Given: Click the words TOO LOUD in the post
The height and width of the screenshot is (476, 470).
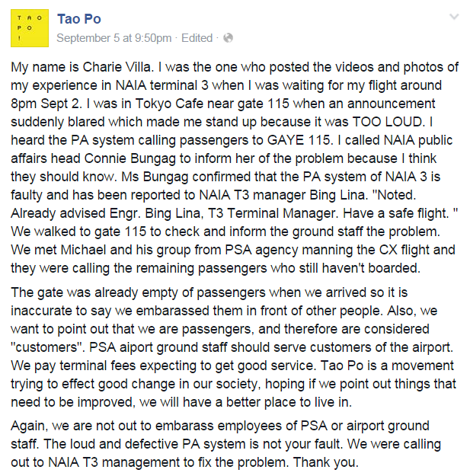Looking at the screenshot, I should tap(387, 122).
